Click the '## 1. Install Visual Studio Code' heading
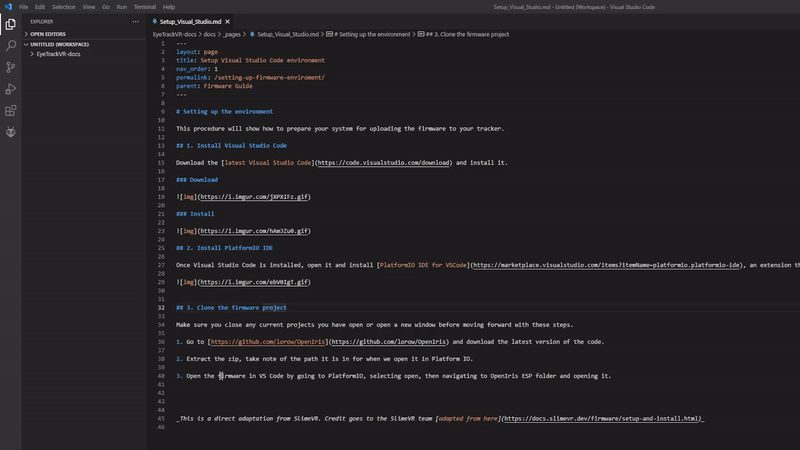This screenshot has height=450, width=800. (x=231, y=146)
